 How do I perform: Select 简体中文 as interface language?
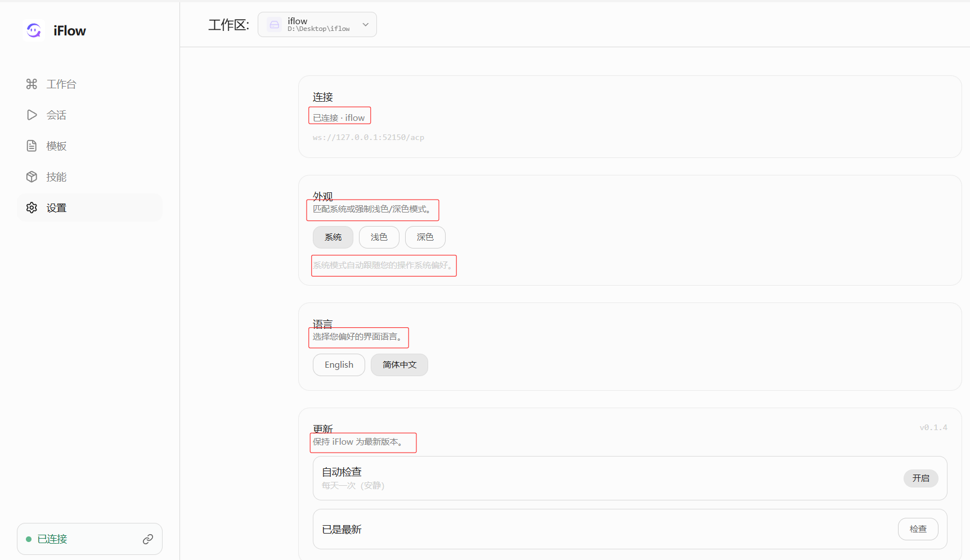(399, 365)
